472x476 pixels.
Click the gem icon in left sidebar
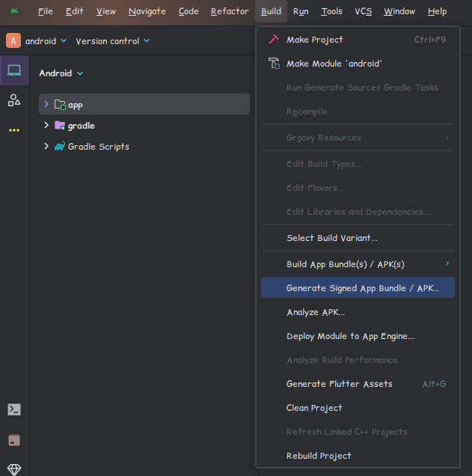[14, 469]
